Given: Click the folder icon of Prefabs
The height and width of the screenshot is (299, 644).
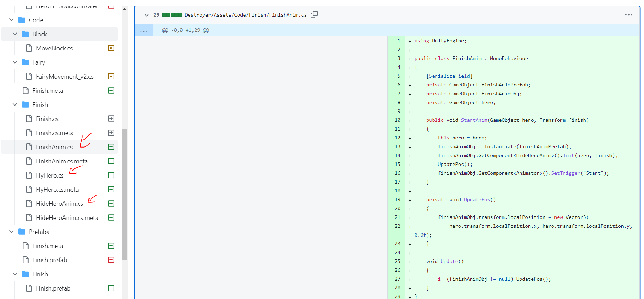Looking at the screenshot, I should click(x=22, y=232).
